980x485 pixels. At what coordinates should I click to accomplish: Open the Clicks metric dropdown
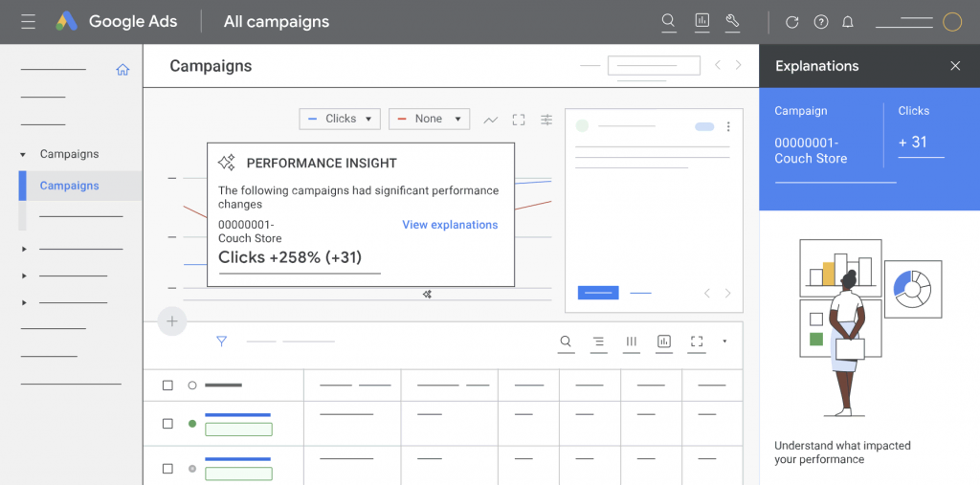pyautogui.click(x=340, y=119)
